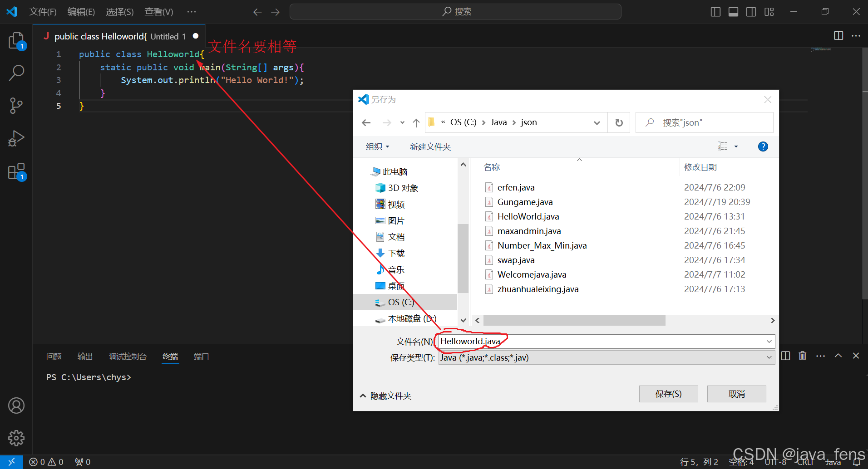Open the 查看(V) menu
The width and height of the screenshot is (868, 469).
[x=158, y=12]
